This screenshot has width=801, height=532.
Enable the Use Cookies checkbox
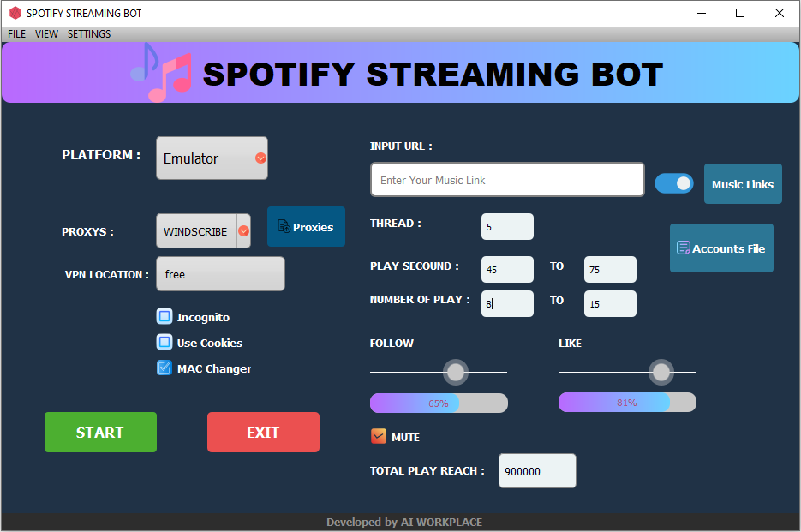[x=164, y=342]
